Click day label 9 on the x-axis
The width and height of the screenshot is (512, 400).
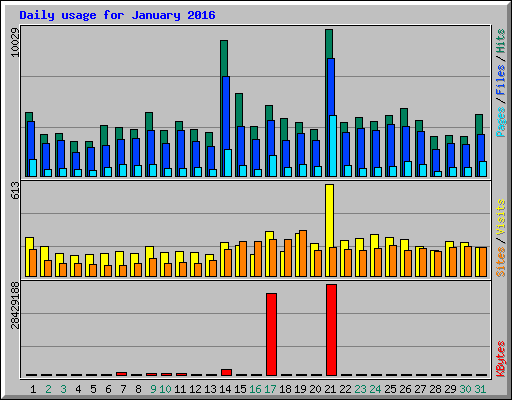[x=153, y=389]
